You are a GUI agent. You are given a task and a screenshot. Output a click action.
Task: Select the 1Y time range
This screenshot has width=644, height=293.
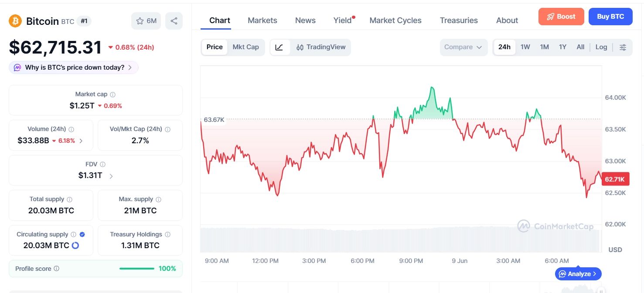point(563,47)
